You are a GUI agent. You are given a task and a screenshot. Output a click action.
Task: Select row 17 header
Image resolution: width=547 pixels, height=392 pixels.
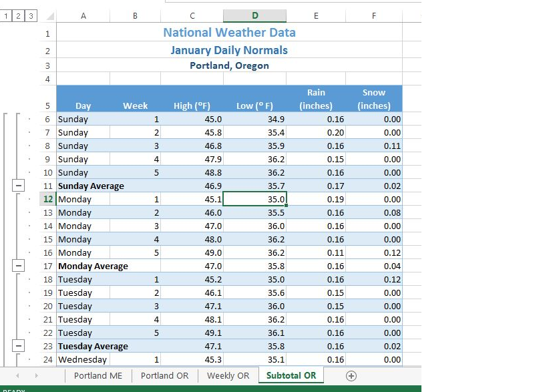[x=48, y=266]
